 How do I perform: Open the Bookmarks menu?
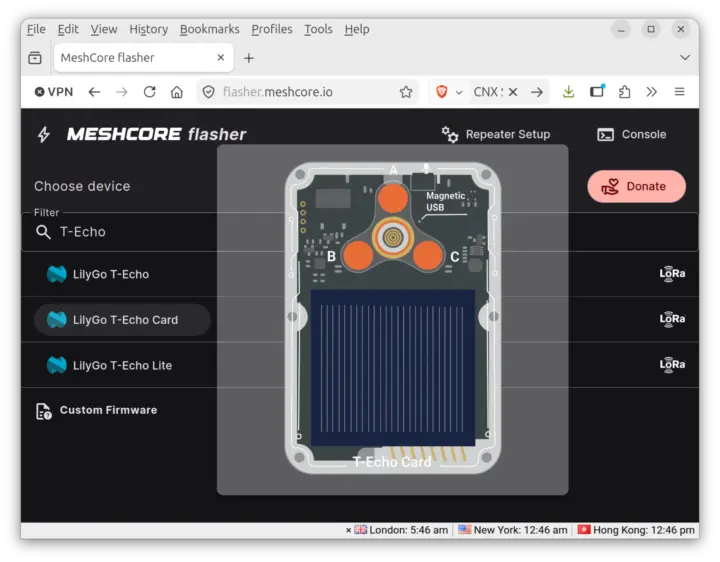[x=209, y=29]
